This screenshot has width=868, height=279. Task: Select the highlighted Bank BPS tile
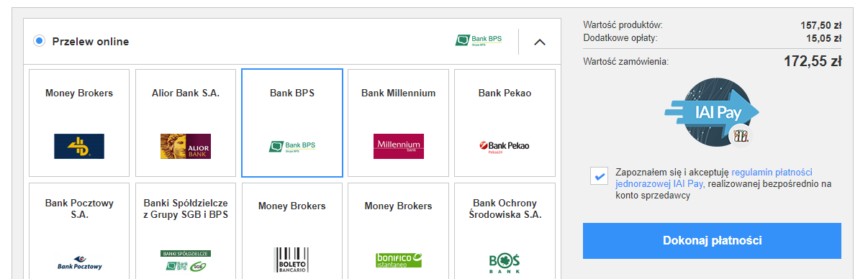(x=292, y=123)
